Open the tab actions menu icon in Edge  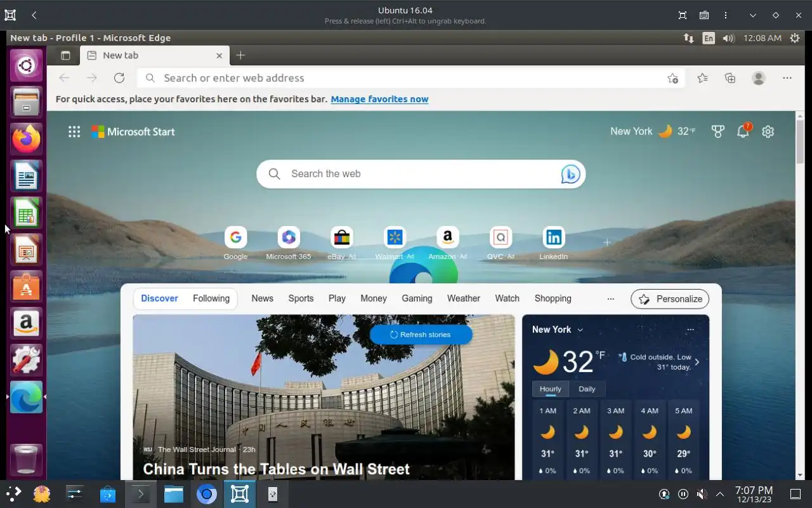[65, 55]
